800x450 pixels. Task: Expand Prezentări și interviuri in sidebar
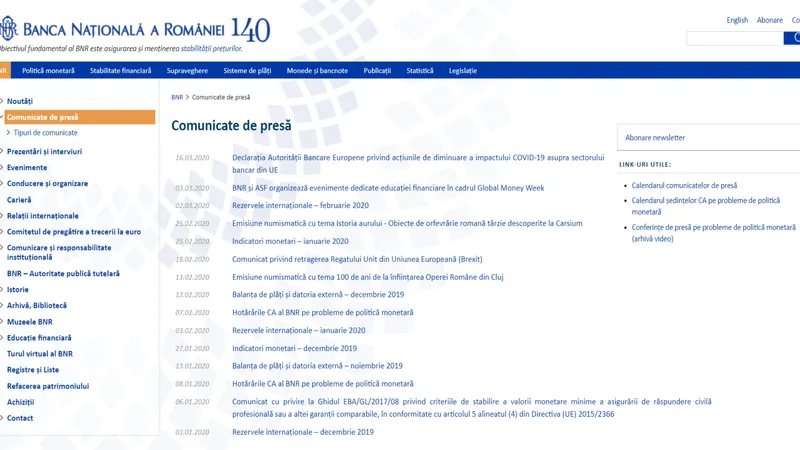pos(44,152)
